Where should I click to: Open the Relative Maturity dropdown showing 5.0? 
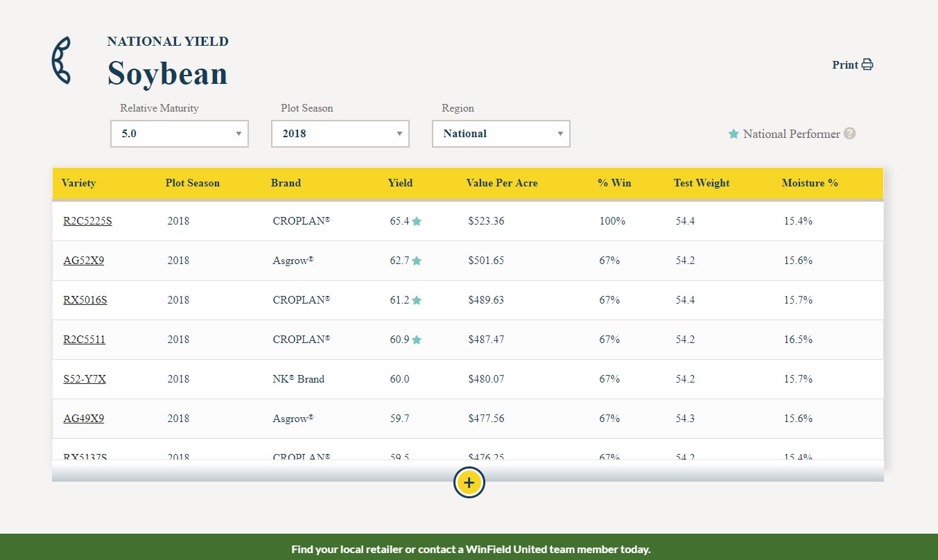pyautogui.click(x=180, y=134)
